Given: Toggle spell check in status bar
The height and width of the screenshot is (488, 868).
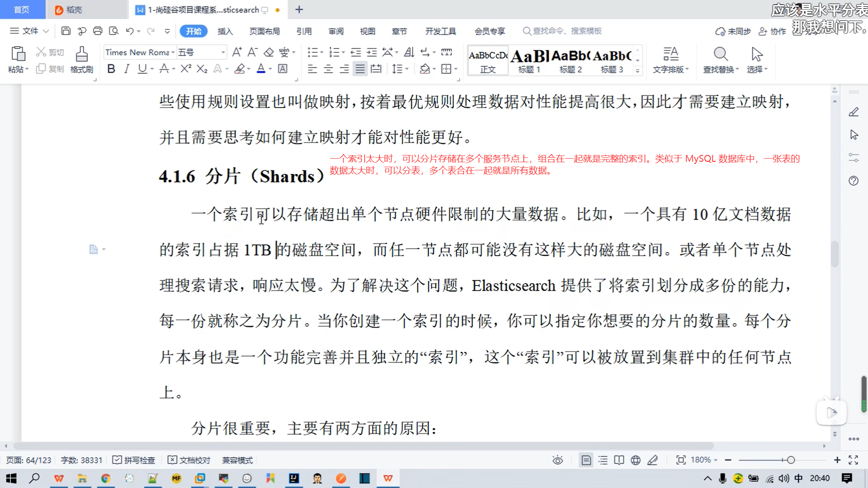Looking at the screenshot, I should coord(134,460).
